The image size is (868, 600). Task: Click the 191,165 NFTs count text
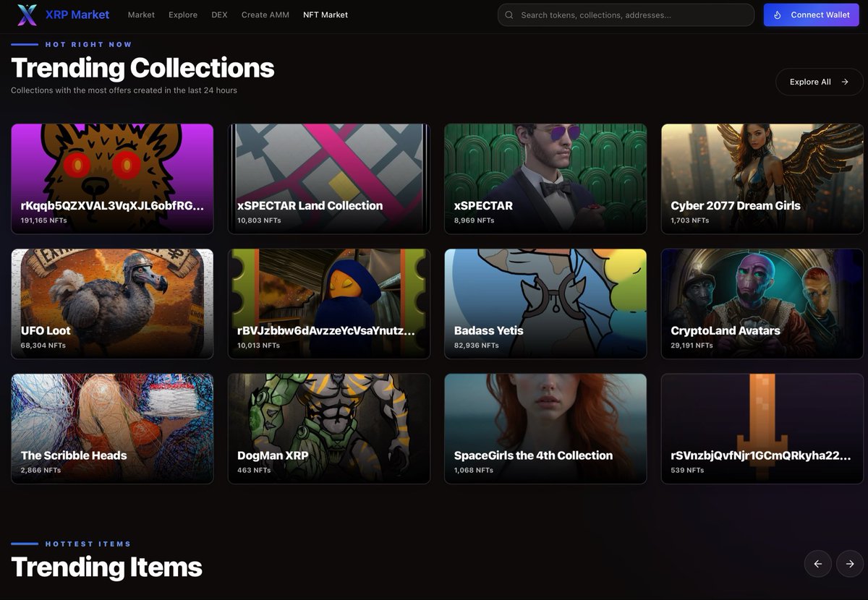(43, 220)
